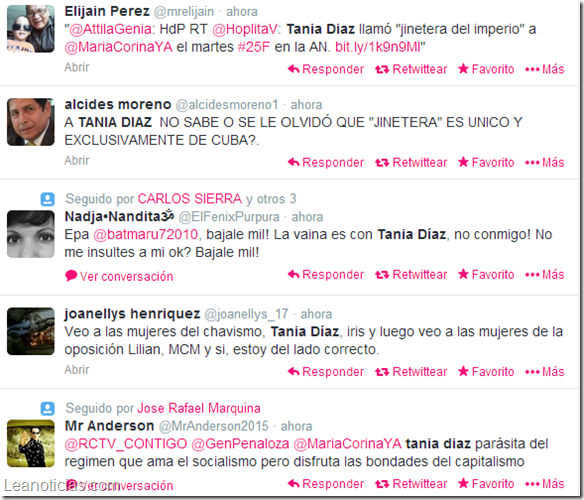Click Mr Anderson's avatar thumbnail
Image resolution: width=584 pixels, height=500 pixels.
click(31, 443)
